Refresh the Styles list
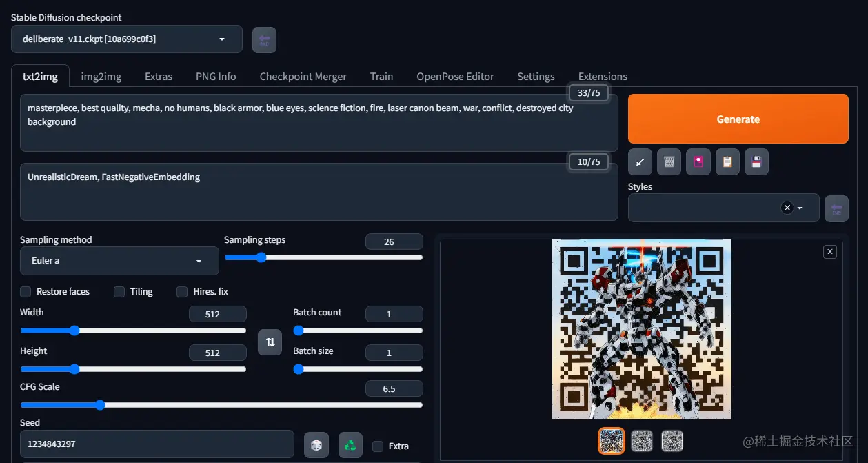 pos(836,208)
